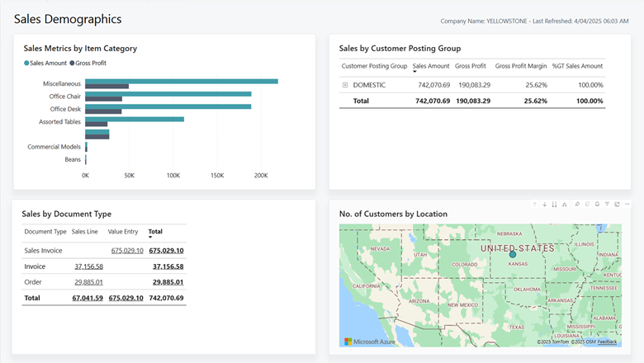This screenshot has width=644, height=363.
Task: Click the drill up arrow icon
Action: coord(534,204)
